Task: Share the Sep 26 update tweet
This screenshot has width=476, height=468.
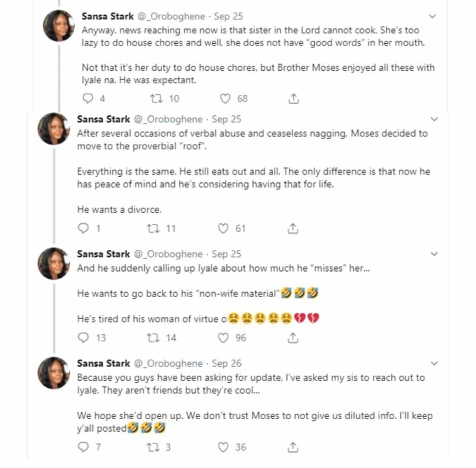Action: pos(293,447)
